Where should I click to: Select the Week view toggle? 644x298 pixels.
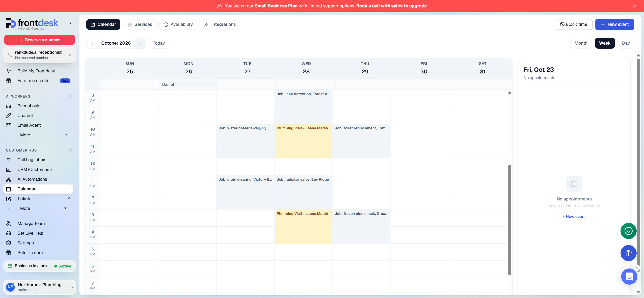(604, 43)
